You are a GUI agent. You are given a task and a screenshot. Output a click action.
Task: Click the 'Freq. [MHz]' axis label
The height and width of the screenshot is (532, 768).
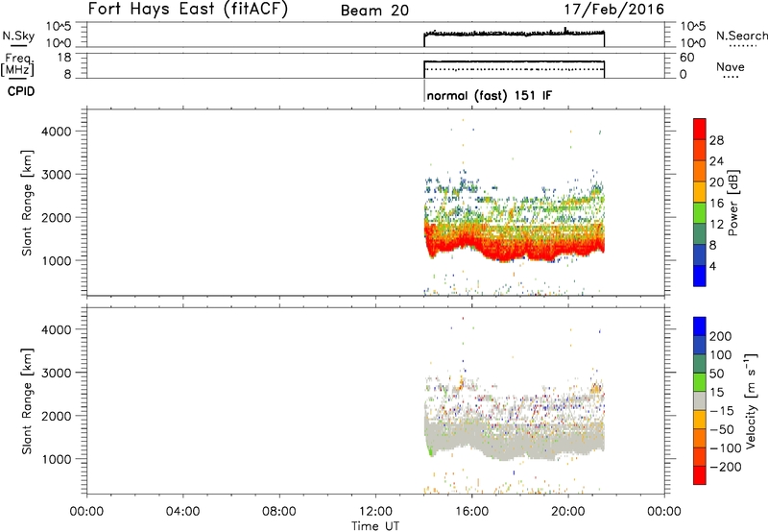(x=18, y=64)
